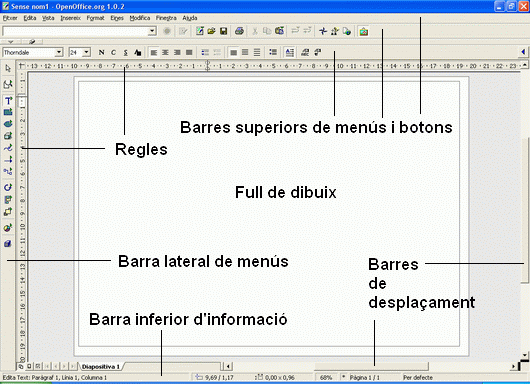The width and height of the screenshot is (530, 384).
Task: Open the Thorndale font name dropdown
Action: 59,52
